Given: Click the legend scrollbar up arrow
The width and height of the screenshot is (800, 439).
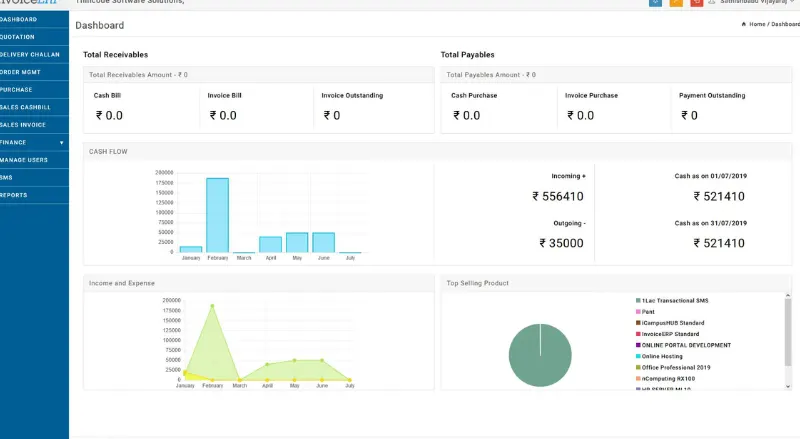Looking at the screenshot, I should pyautogui.click(x=788, y=296).
